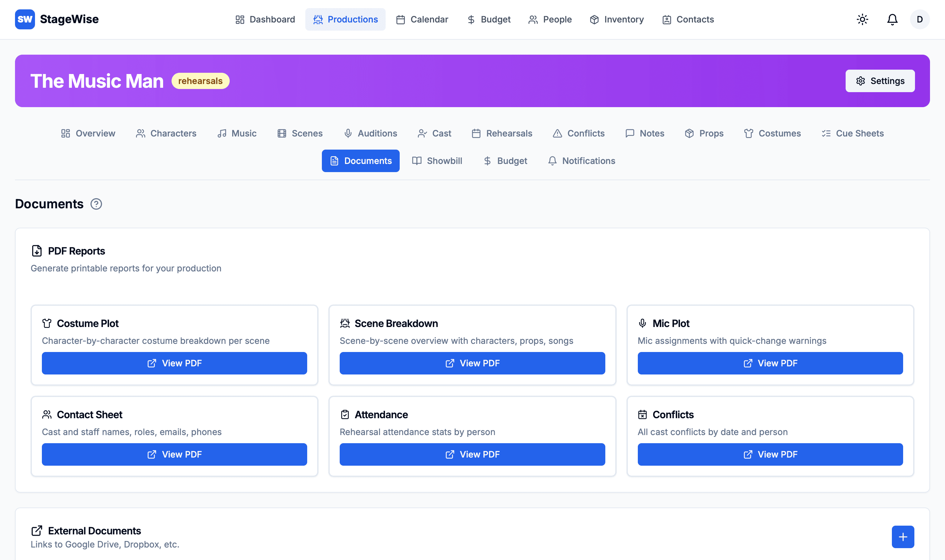Click the StageWise SW logo
The height and width of the screenshot is (560, 945).
pos(25,19)
